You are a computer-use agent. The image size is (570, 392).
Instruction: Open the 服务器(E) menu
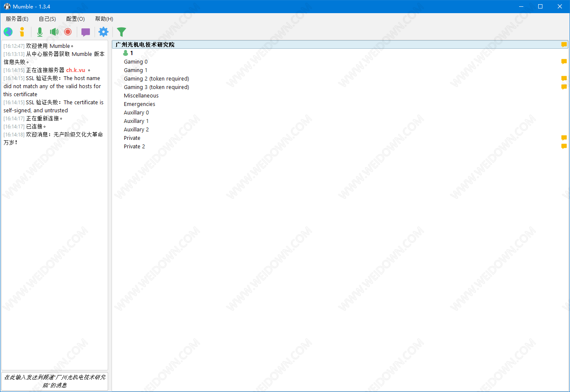coord(17,19)
